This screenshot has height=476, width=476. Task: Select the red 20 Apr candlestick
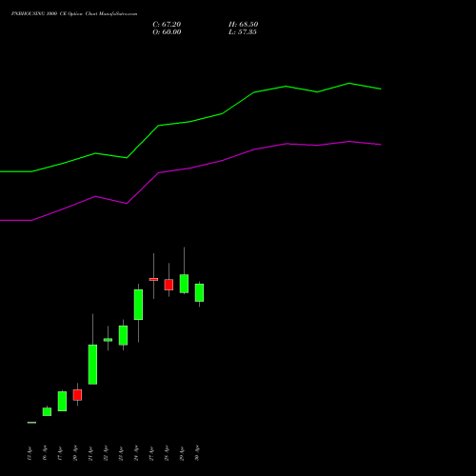coord(77,395)
